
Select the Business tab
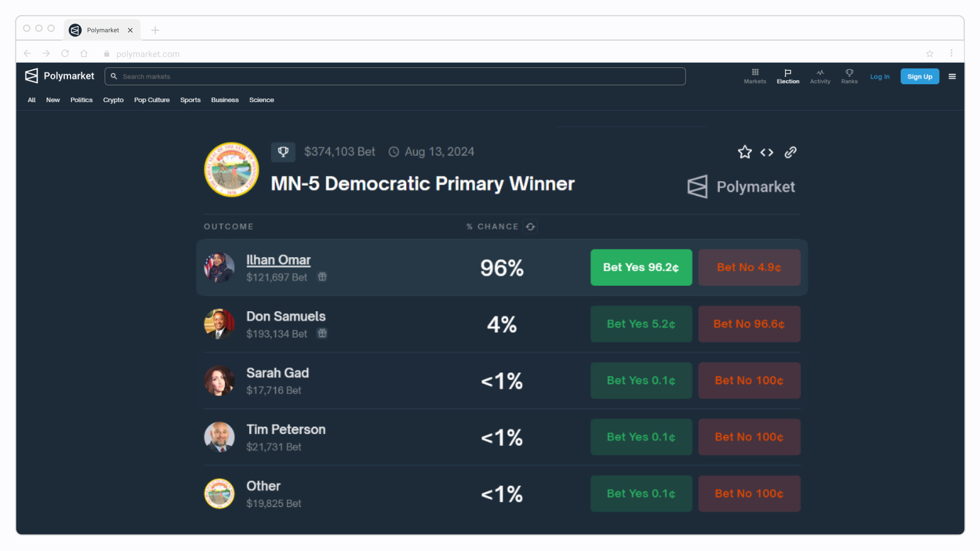coord(225,99)
